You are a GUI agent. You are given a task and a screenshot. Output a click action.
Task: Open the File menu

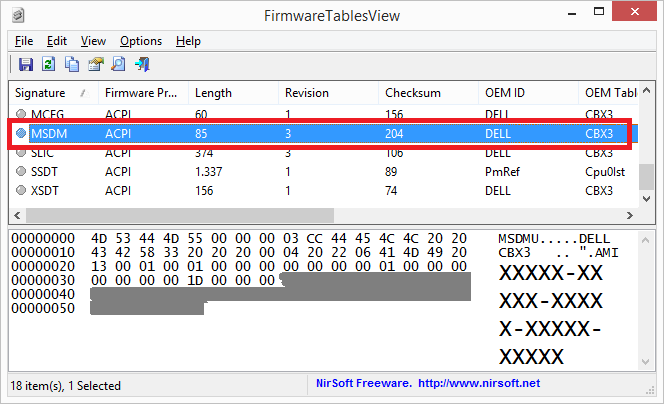click(x=24, y=41)
